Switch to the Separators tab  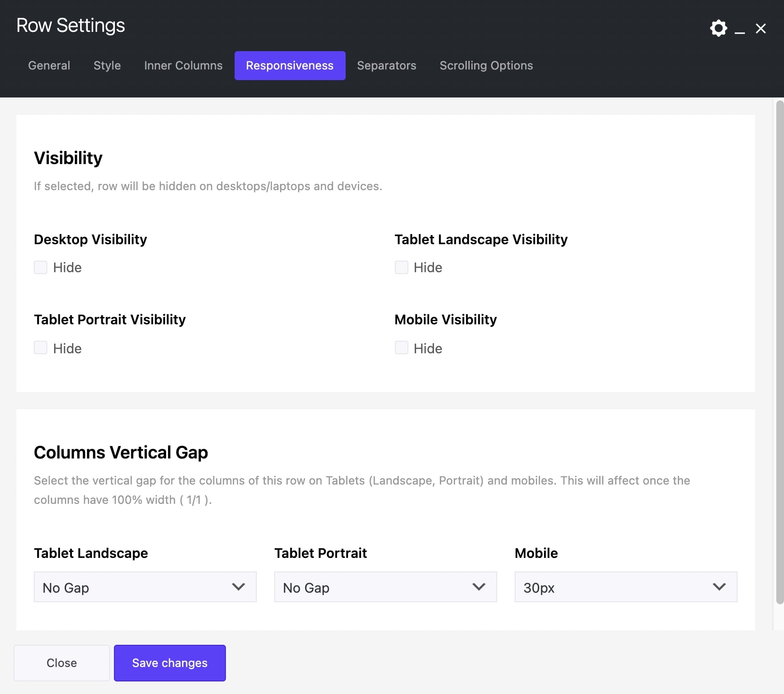click(x=386, y=66)
